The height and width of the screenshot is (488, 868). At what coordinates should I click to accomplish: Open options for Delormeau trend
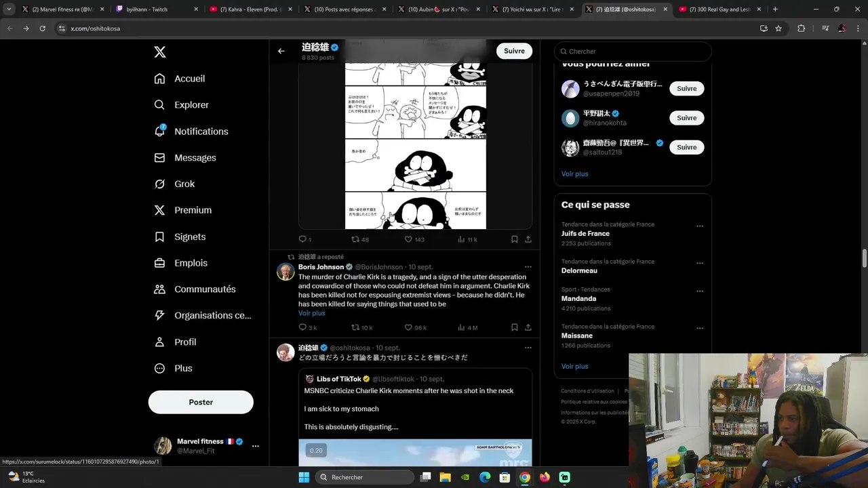tap(700, 263)
